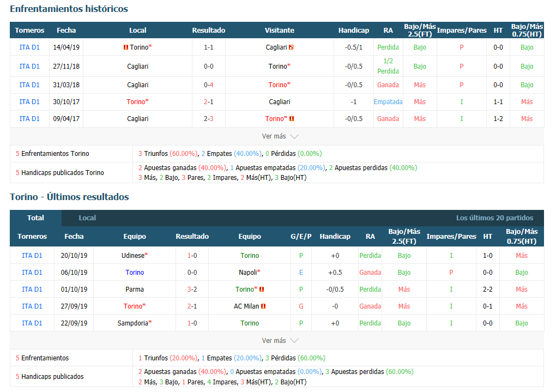Switch to the Total tab
556x392 pixels.
(x=35, y=218)
